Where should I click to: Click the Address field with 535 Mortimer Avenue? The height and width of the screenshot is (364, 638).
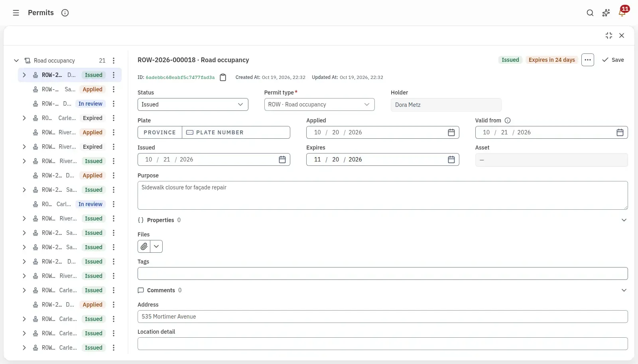click(383, 317)
